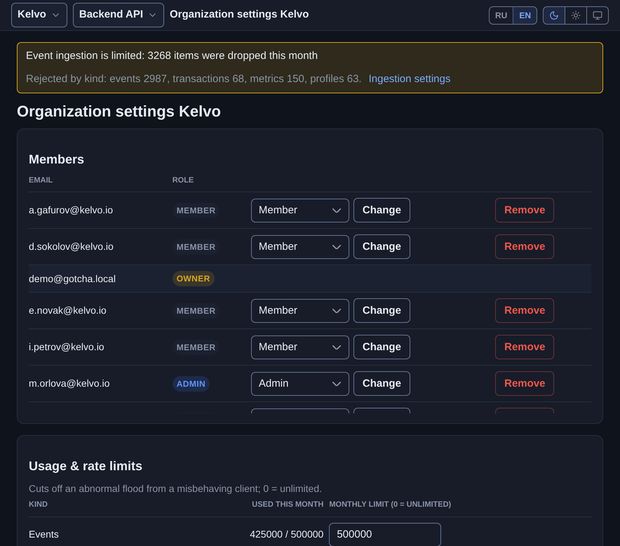Click the MEMBER badge for d.sokolov@kelvo.io
This screenshot has height=546, width=620.
click(196, 247)
